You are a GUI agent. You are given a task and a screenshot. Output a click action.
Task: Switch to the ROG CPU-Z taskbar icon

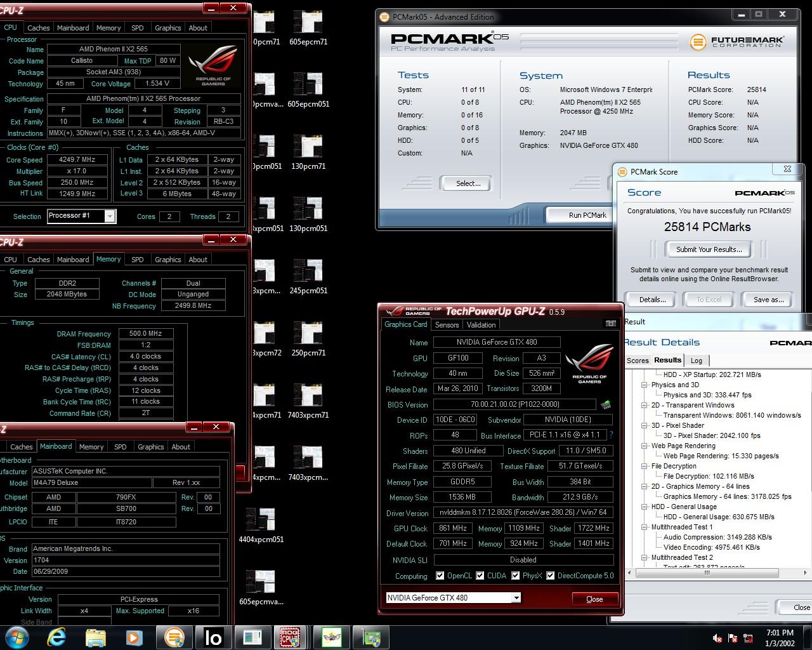tap(291, 637)
